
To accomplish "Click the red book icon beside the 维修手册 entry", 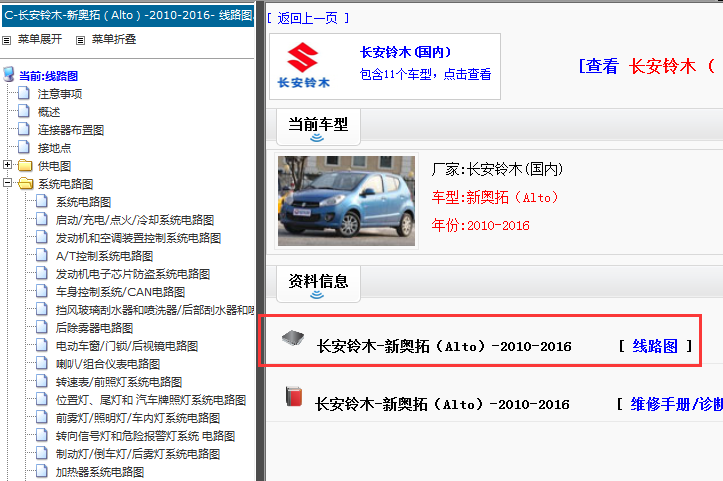I will point(293,397).
